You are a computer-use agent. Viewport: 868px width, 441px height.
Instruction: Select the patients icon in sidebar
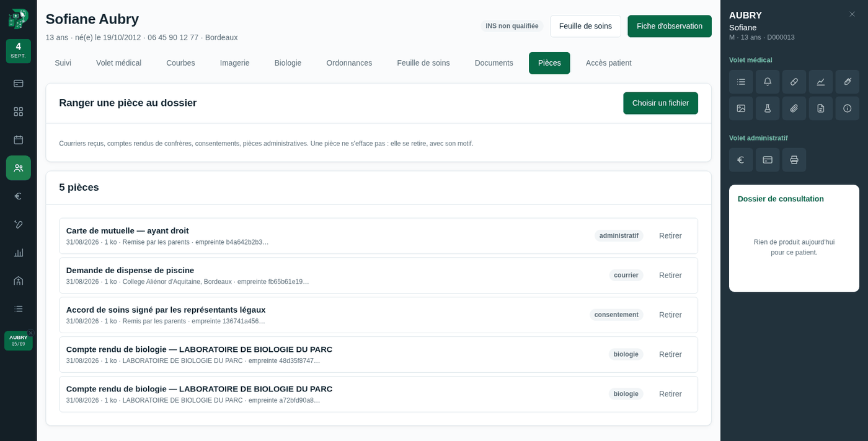[18, 168]
